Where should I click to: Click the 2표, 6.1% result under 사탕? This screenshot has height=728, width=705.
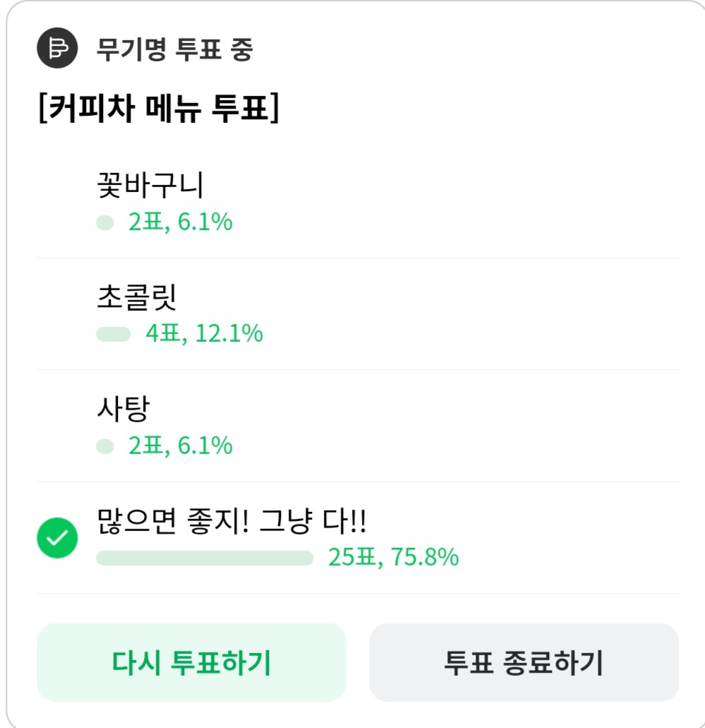point(180,446)
